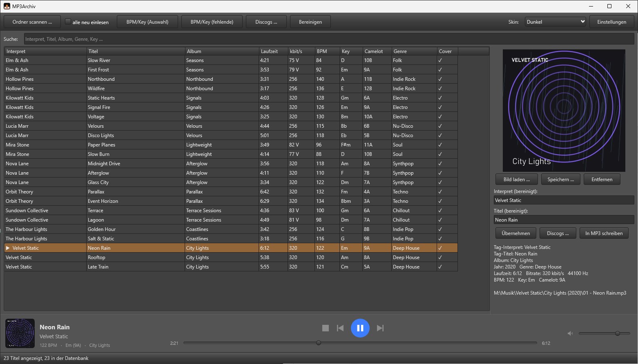This screenshot has width=638, height=364.
Task: Focus the Suche search field
Action: coord(329,39)
